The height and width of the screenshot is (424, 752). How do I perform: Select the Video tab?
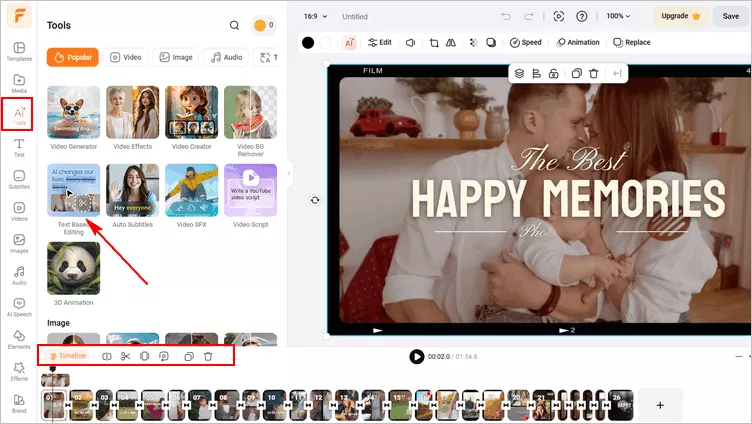126,57
